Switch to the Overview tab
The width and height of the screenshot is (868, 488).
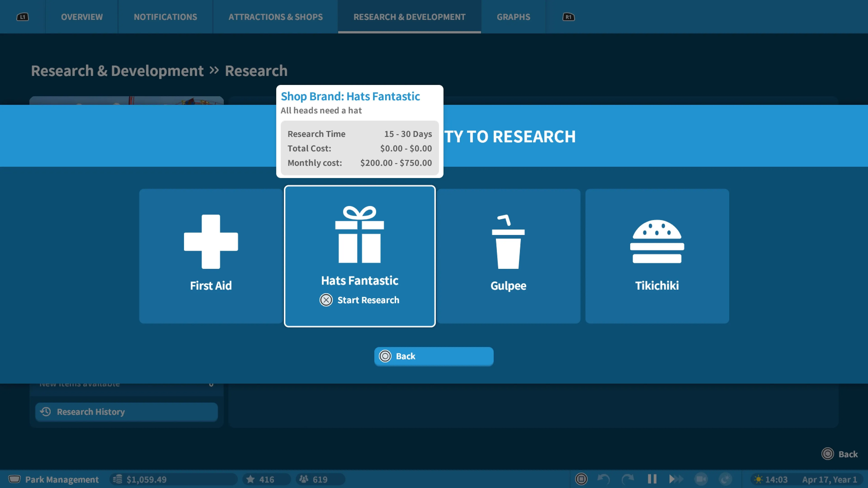(x=82, y=17)
